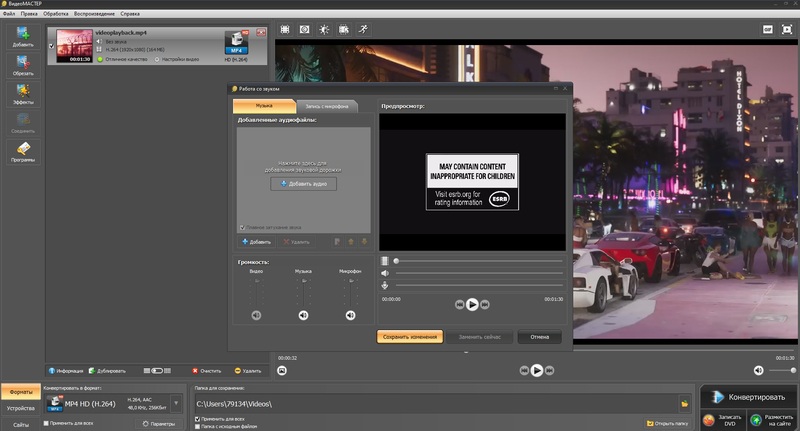Open the speed change runner icon
The height and width of the screenshot is (431, 800).
(x=363, y=30)
